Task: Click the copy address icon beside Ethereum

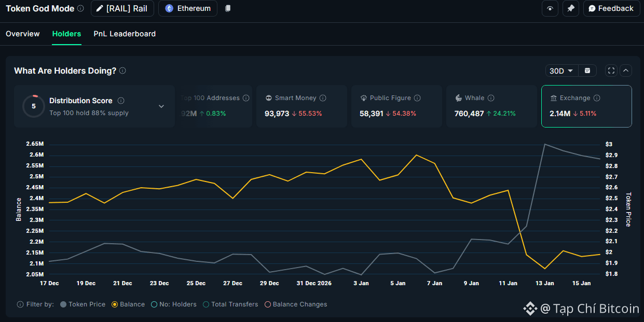Action: click(228, 8)
